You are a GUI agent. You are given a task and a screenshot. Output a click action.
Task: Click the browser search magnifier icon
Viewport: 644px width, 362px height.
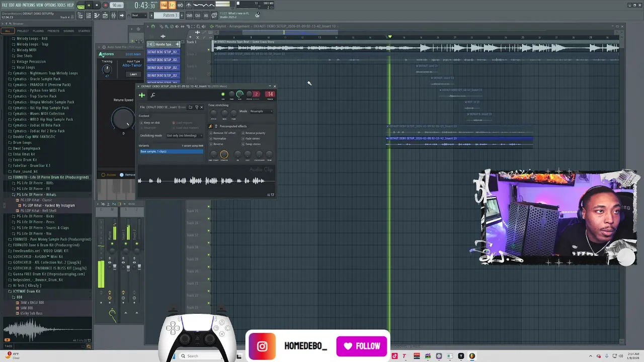[x=89, y=346]
